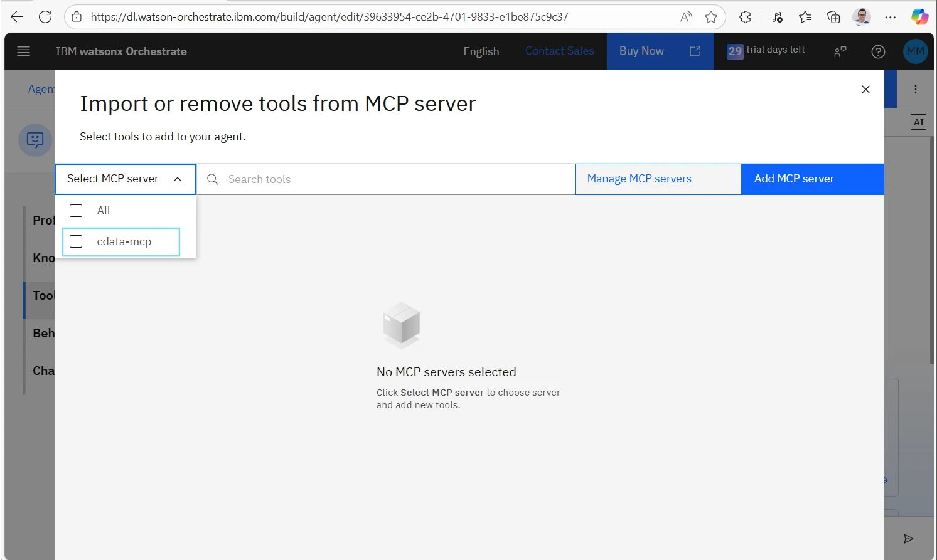Check the cdata-mcp checkbox

tap(76, 241)
